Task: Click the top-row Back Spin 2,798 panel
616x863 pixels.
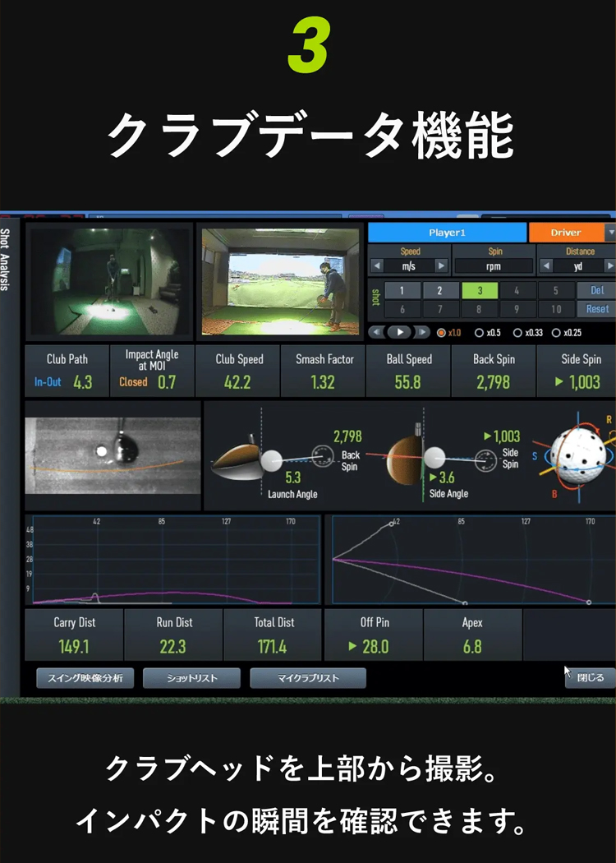Action: click(x=494, y=371)
